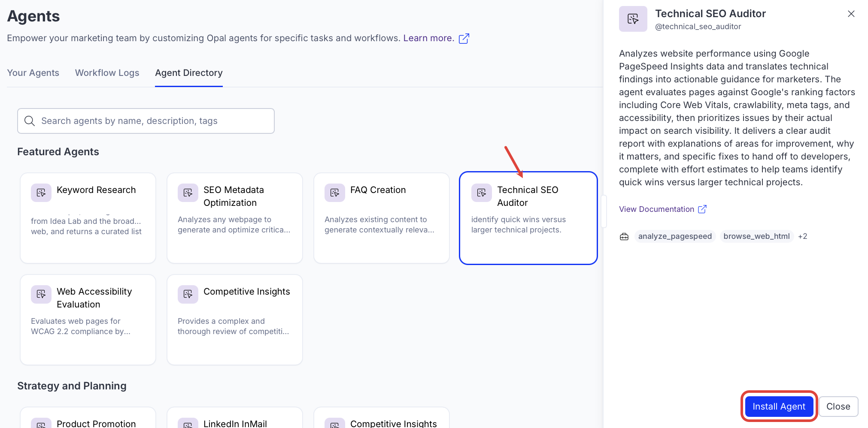Click the Keyword Research agent icon
This screenshot has width=868, height=428.
tap(41, 193)
